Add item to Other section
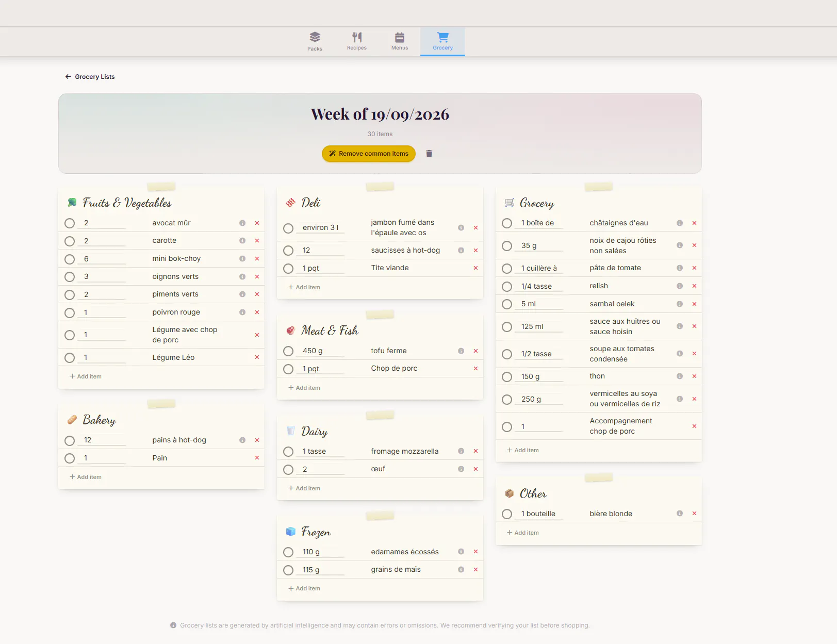Screen dimensions: 837x644 [523, 533]
